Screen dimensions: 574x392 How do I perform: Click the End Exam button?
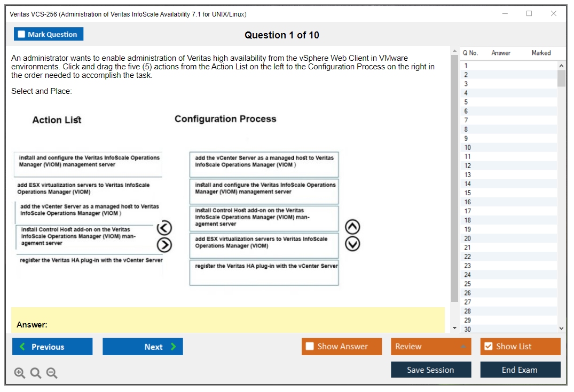coord(520,370)
